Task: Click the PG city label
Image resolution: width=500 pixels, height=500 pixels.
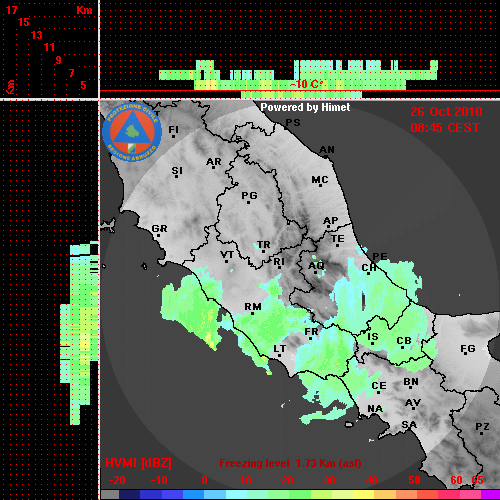Action: 249,195
